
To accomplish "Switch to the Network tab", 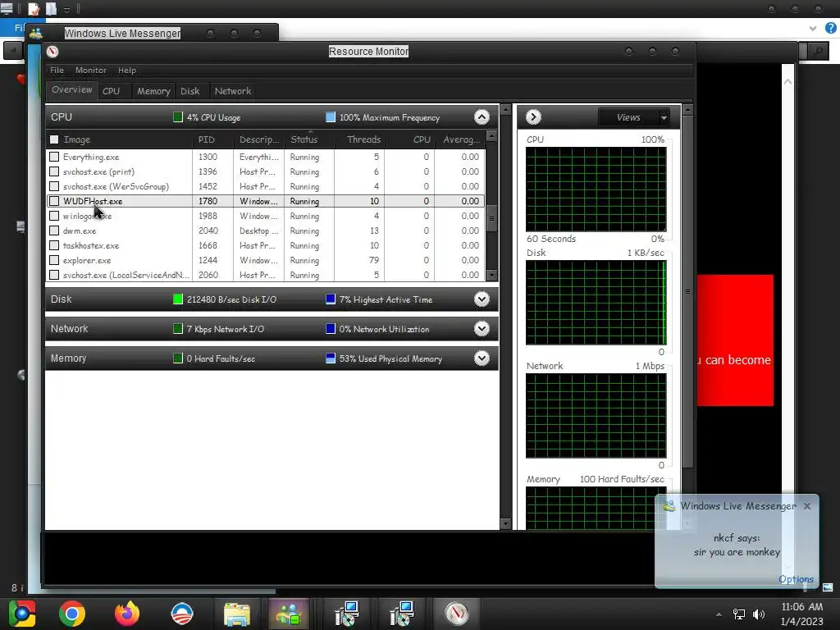I will pyautogui.click(x=233, y=91).
